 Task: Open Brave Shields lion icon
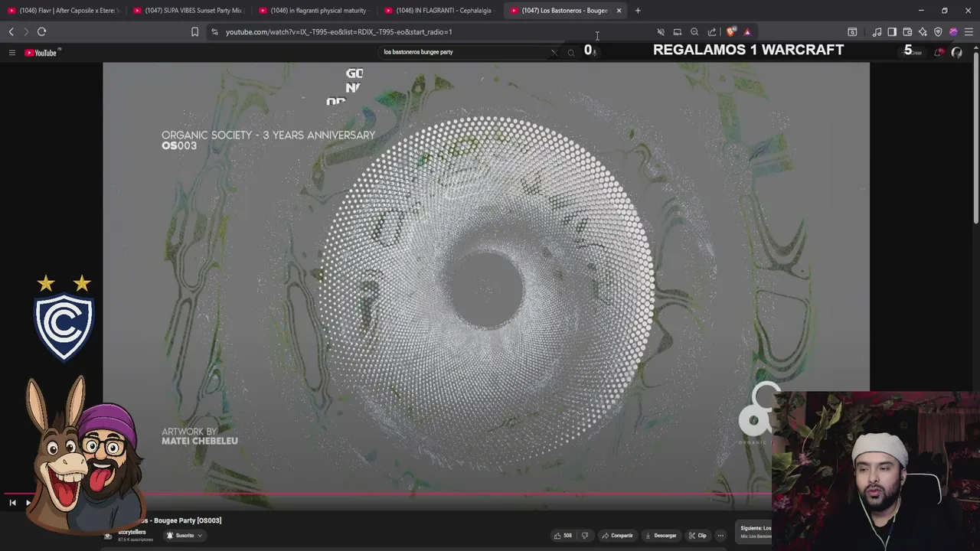(730, 31)
